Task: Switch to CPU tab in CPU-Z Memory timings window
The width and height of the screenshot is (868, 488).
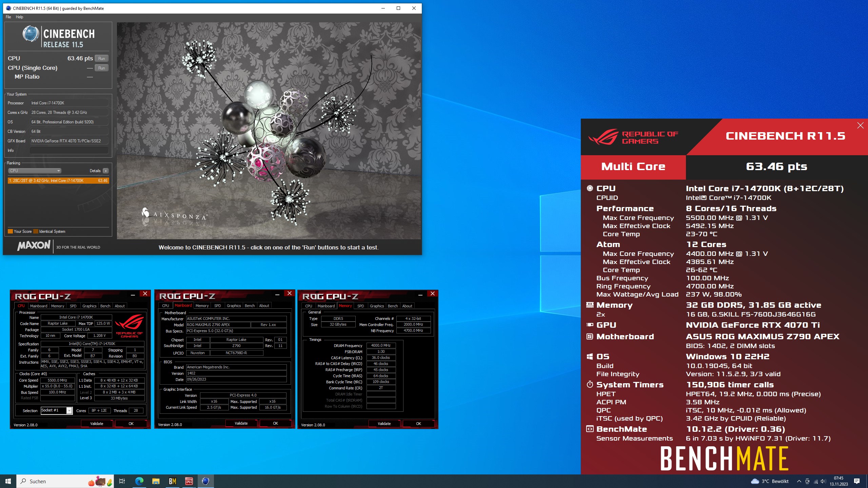Action: (309, 306)
